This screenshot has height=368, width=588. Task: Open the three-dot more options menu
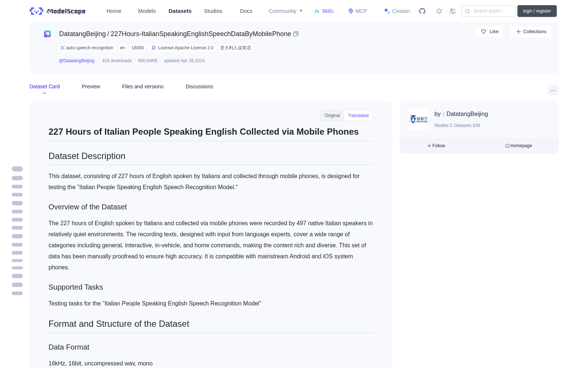(553, 90)
